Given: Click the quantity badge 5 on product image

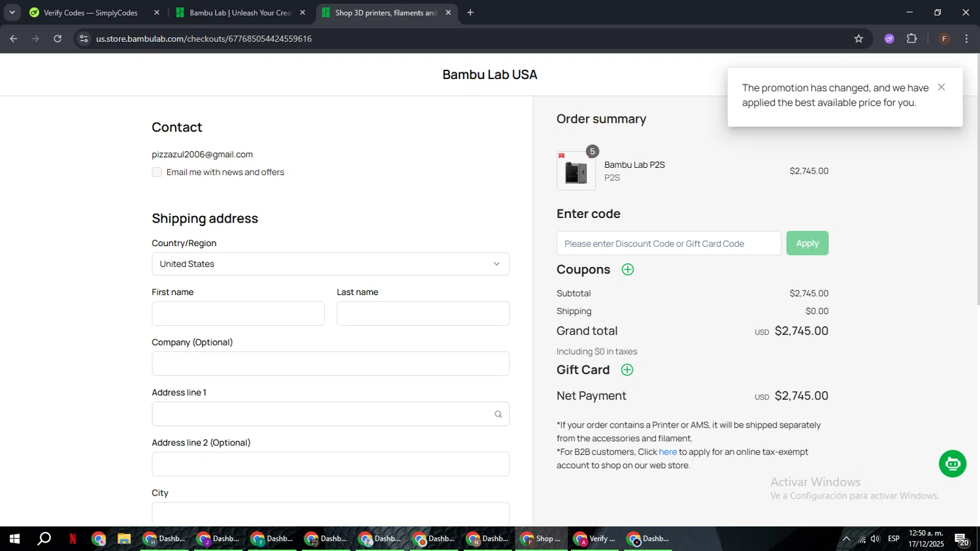Looking at the screenshot, I should click(593, 151).
